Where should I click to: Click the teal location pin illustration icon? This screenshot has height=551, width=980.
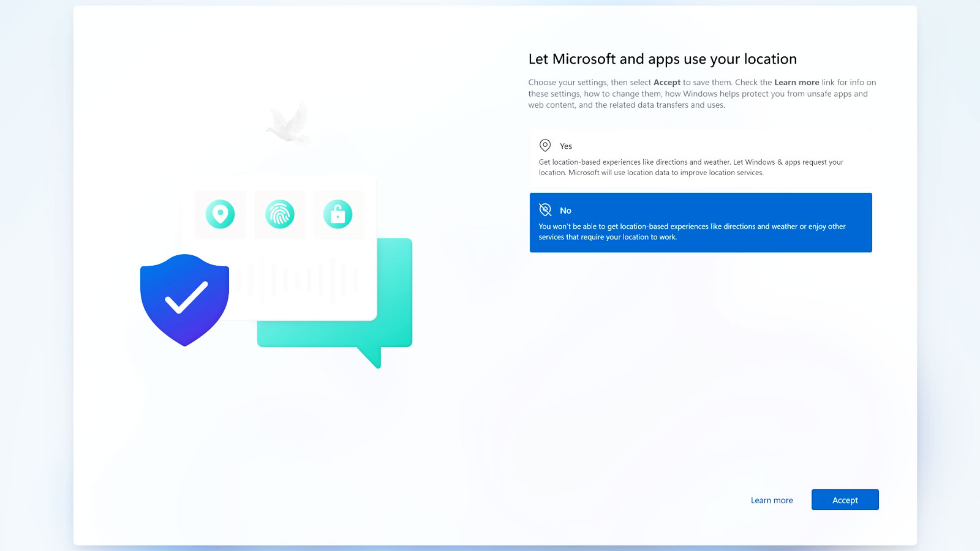221,214
